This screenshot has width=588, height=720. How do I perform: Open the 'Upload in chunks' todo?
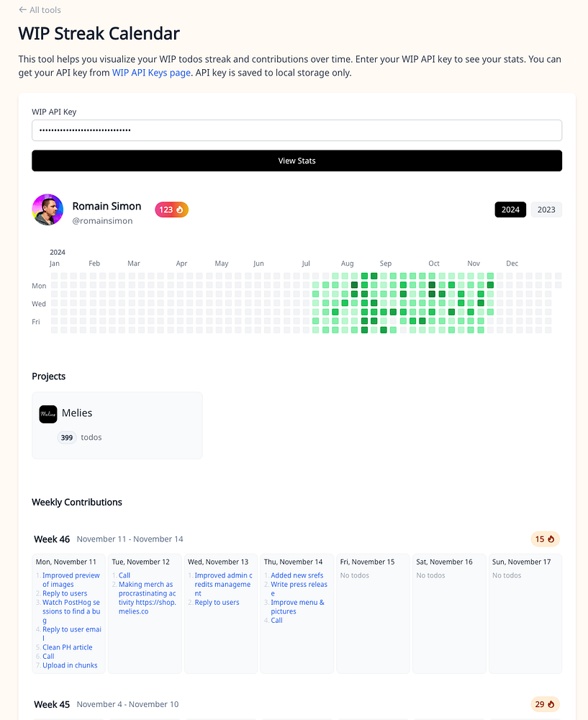pyautogui.click(x=70, y=665)
